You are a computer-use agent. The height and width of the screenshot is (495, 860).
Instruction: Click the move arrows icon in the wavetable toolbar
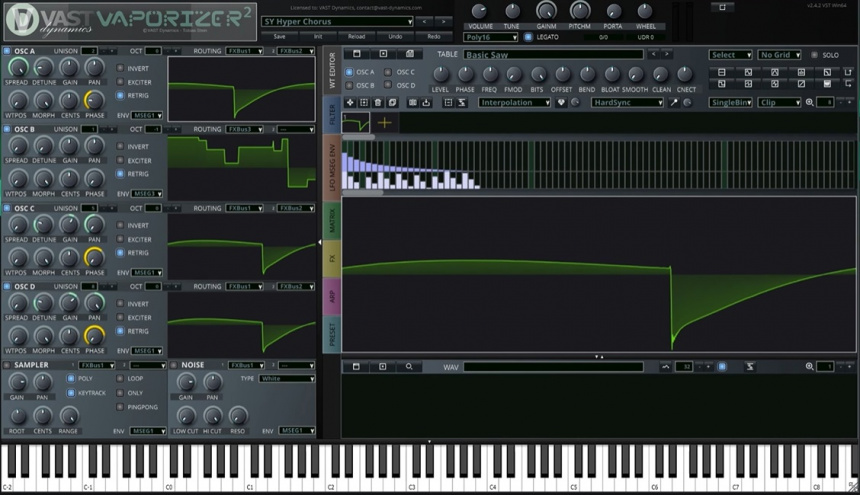(x=350, y=103)
